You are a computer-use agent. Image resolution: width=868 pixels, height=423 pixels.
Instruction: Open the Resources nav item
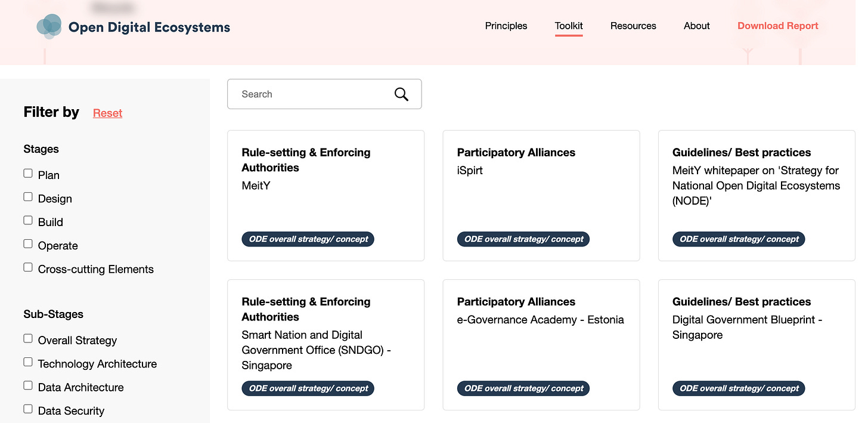633,26
